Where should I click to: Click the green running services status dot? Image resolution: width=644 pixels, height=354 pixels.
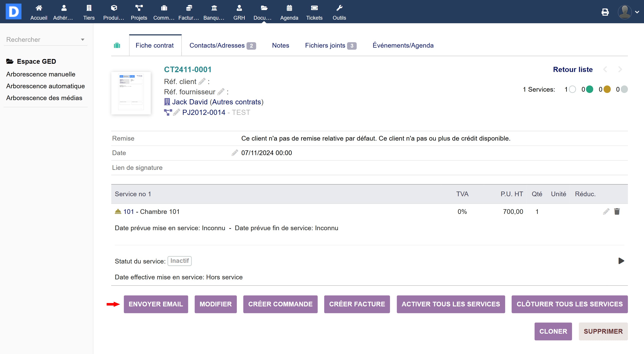[x=589, y=89]
